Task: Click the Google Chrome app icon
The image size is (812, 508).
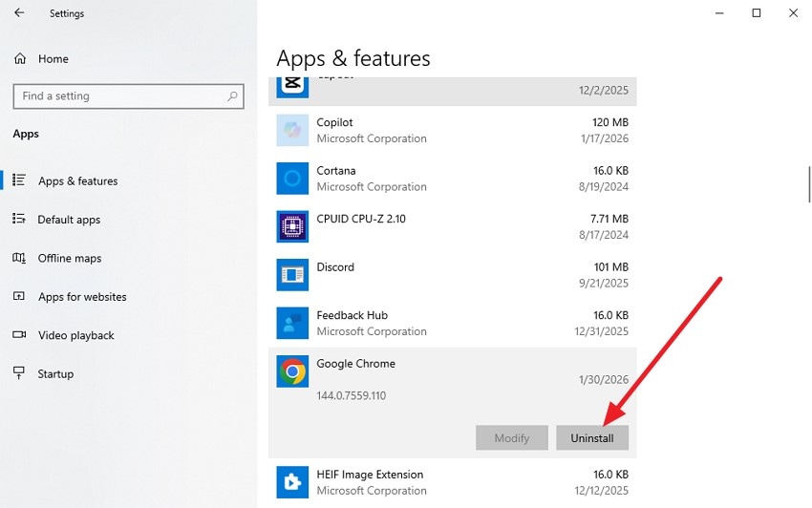Action: pyautogui.click(x=292, y=371)
